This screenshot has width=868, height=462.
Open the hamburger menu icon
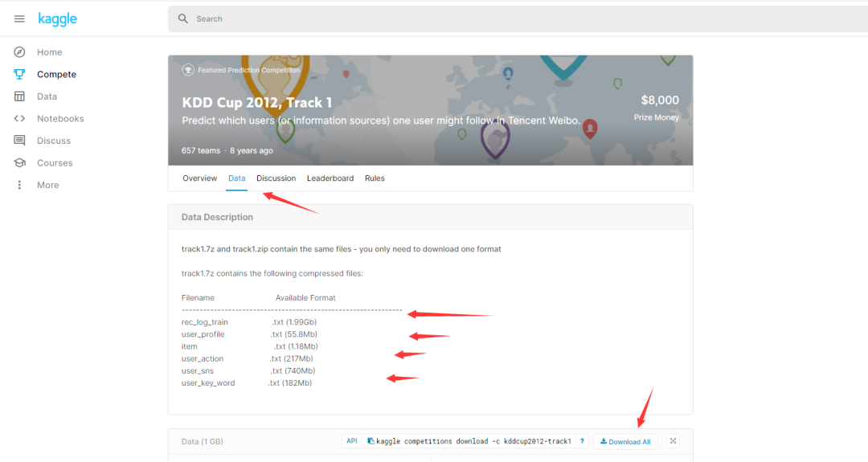coord(19,18)
